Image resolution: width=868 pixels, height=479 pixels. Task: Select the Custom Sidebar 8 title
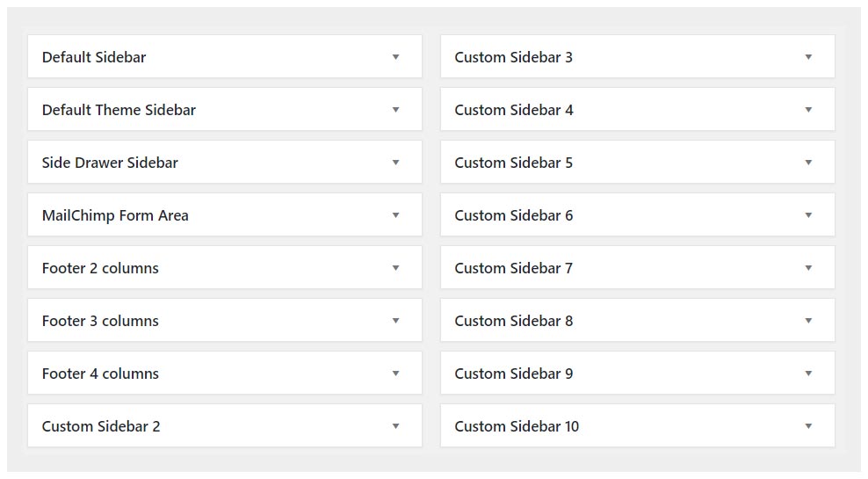point(513,321)
